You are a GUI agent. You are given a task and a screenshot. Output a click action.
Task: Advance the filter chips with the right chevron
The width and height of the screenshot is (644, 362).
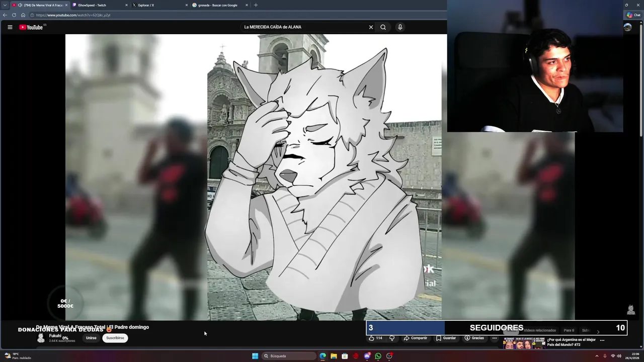598,331
